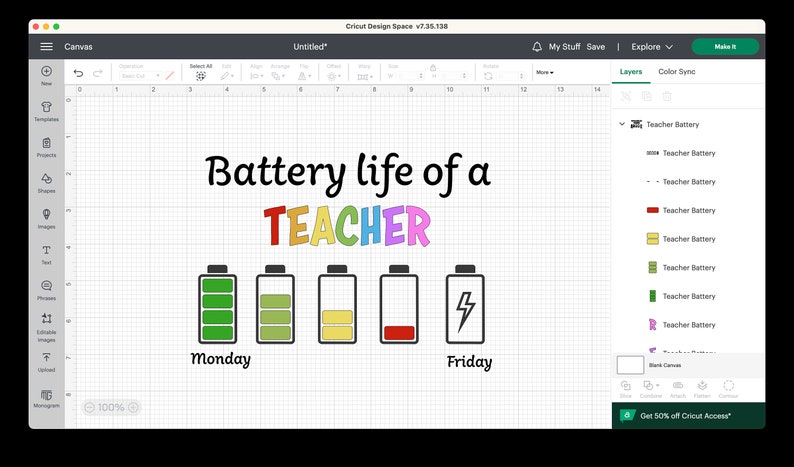
Task: Open the Offset dropdown
Action: (334, 76)
